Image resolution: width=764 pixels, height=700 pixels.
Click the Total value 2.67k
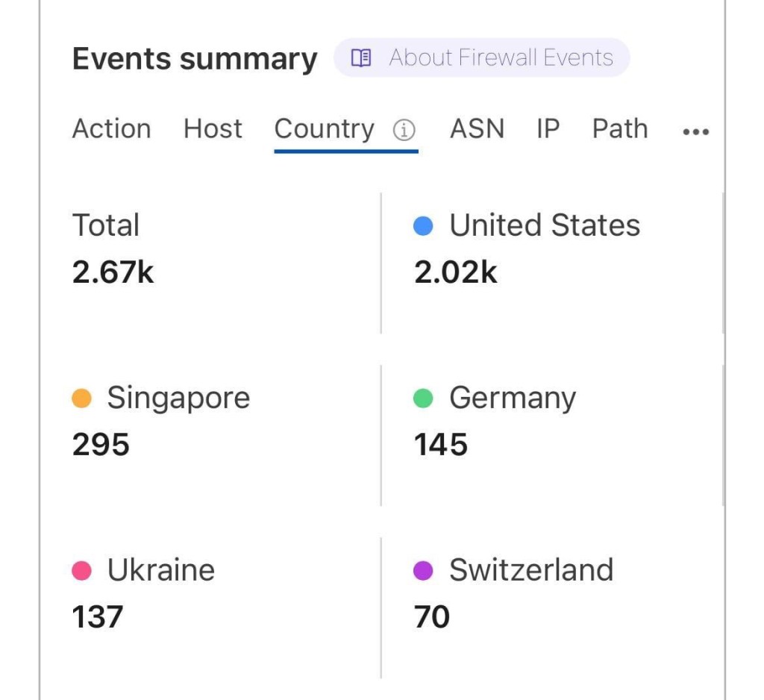pos(113,272)
